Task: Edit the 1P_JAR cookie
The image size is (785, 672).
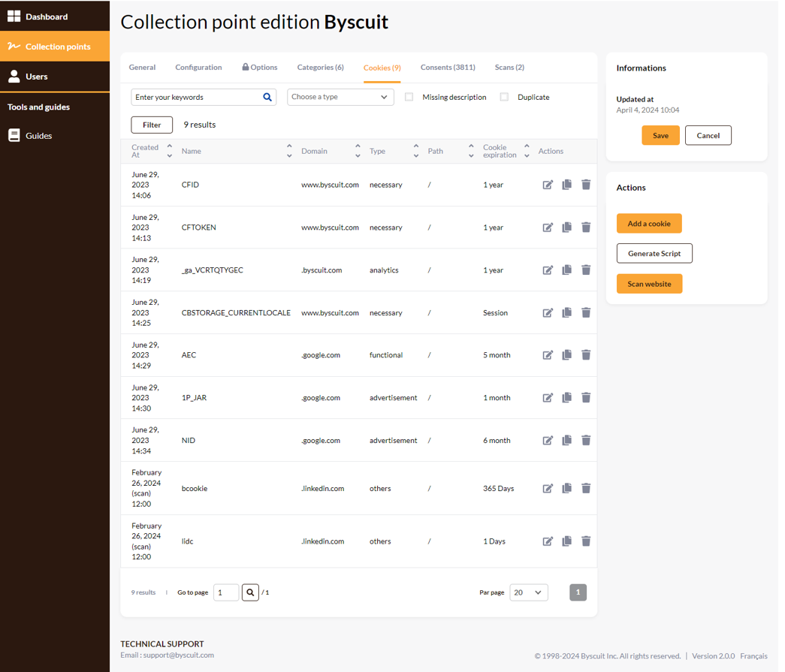Action: pos(548,398)
